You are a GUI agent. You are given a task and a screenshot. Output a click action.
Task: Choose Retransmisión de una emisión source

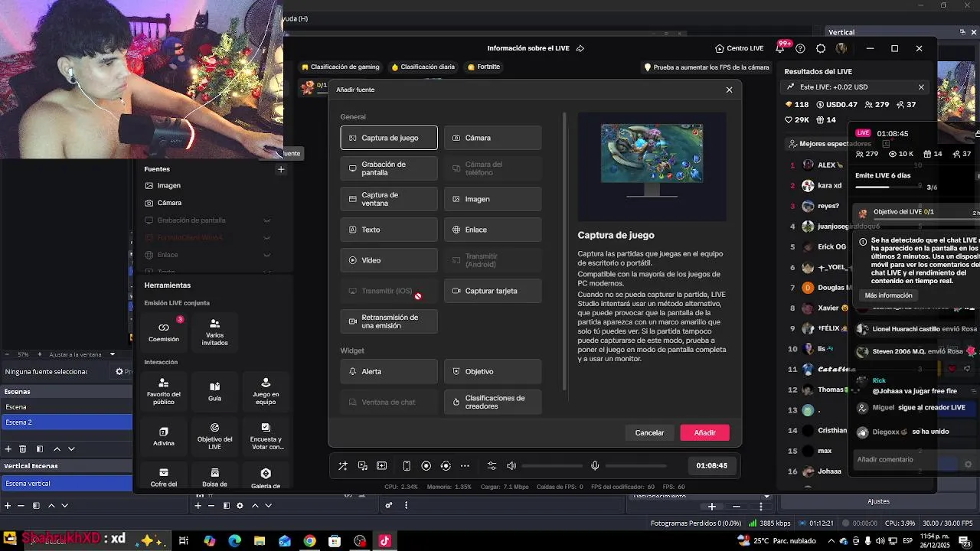pos(389,321)
